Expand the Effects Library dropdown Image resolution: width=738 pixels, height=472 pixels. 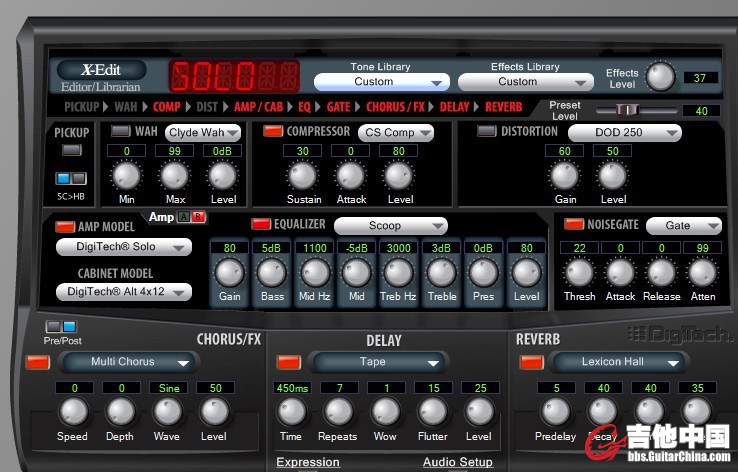pyautogui.click(x=525, y=82)
